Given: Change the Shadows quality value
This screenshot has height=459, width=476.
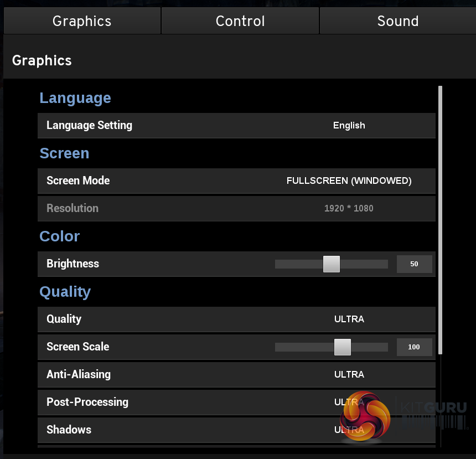Looking at the screenshot, I should (349, 430).
